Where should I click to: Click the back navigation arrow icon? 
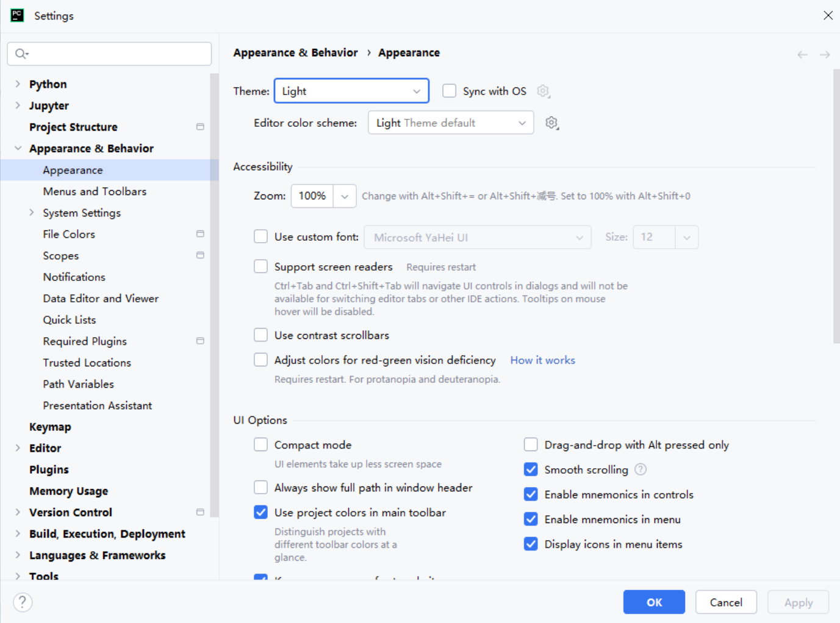click(802, 55)
